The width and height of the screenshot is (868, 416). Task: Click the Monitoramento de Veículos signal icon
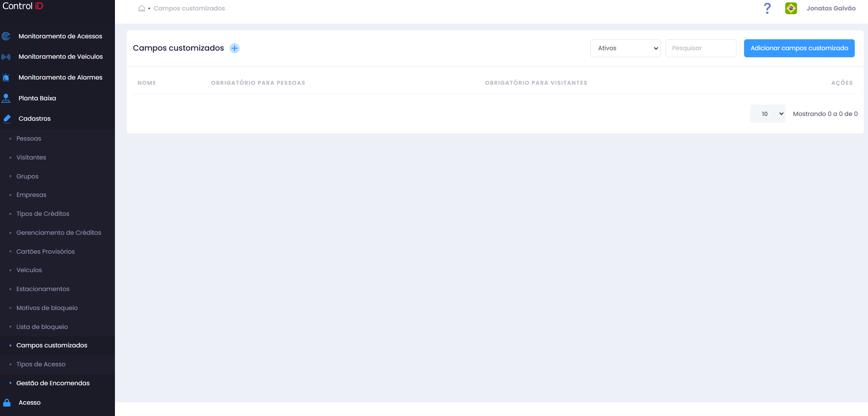point(6,57)
